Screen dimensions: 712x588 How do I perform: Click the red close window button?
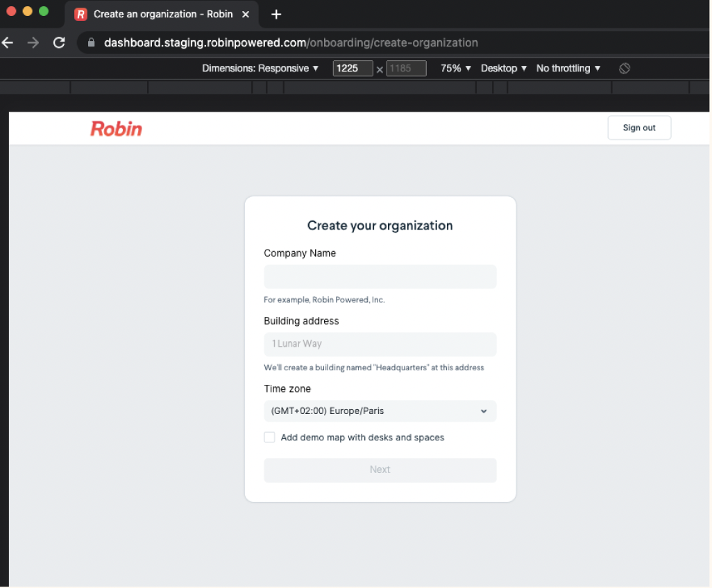(11, 11)
